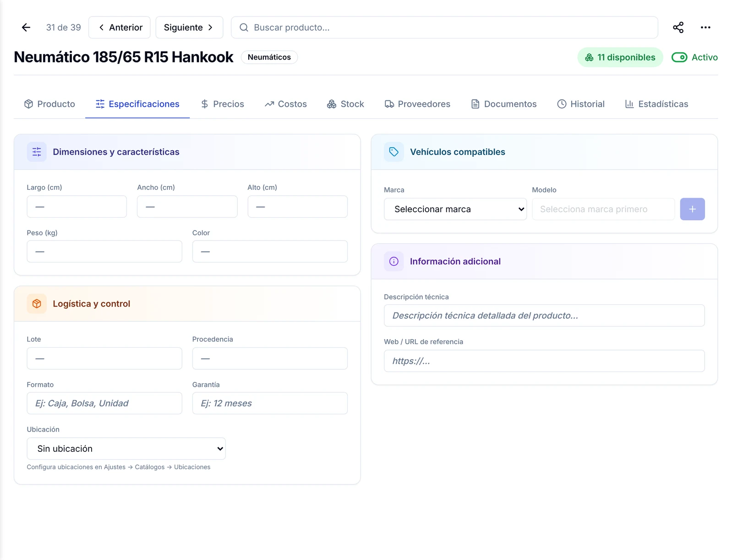733x560 pixels.
Task: Click the Descripción técnica input field
Action: coord(544,316)
